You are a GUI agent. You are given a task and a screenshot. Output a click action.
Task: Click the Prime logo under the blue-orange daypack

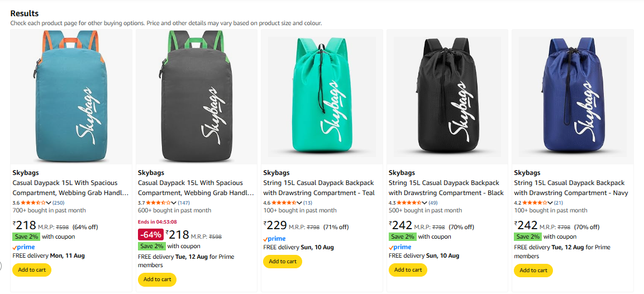click(x=23, y=247)
